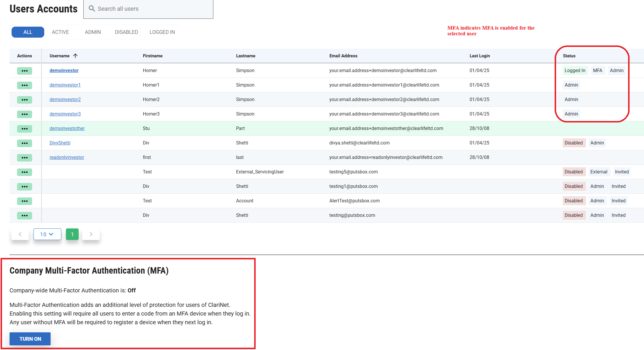The image size is (644, 350).
Task: Go to next page arrow
Action: pos(91,234)
